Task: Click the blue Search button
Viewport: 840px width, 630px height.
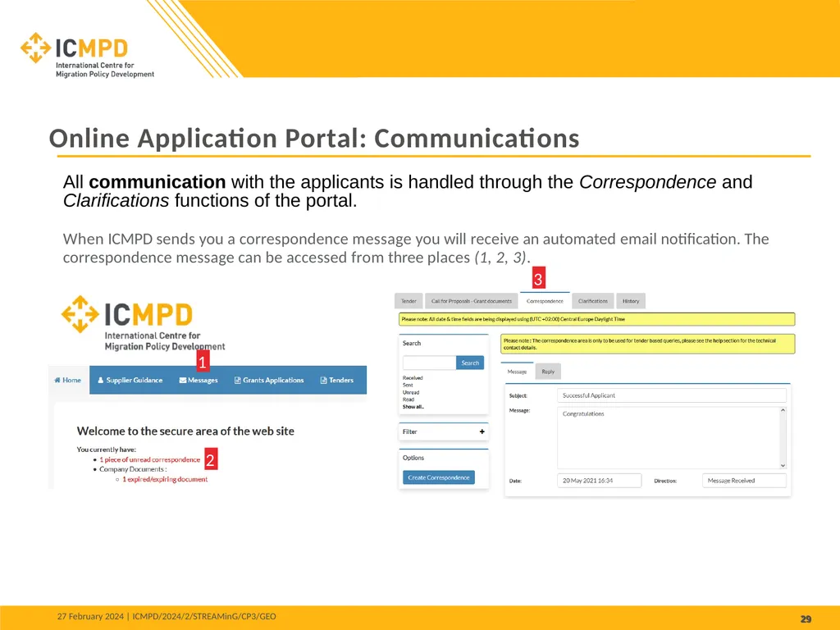Action: click(x=470, y=363)
